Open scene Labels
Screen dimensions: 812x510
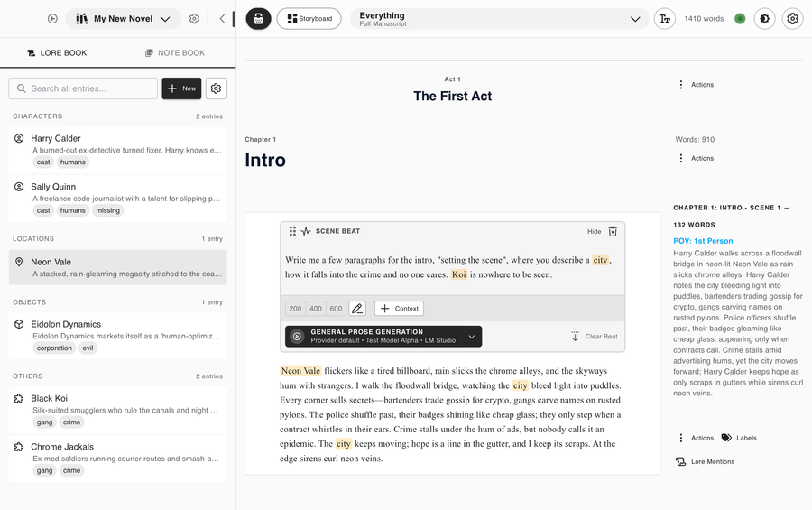[739, 438]
